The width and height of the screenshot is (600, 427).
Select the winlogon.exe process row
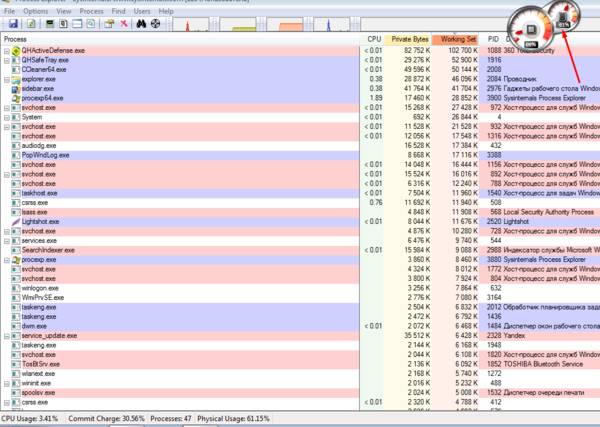[x=300, y=288]
